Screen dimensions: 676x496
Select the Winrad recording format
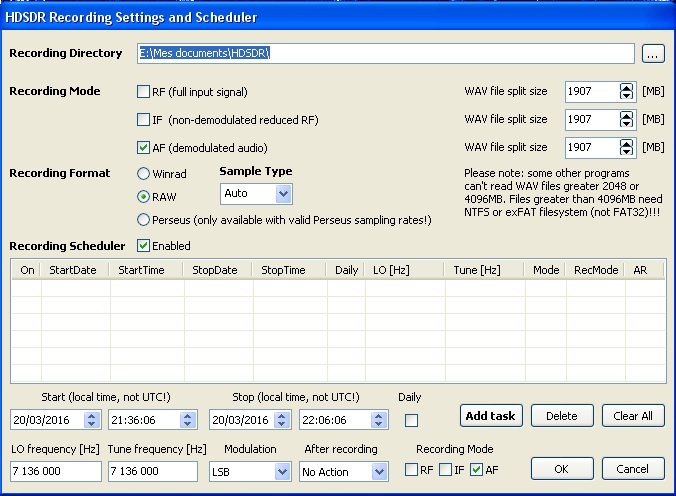click(143, 174)
